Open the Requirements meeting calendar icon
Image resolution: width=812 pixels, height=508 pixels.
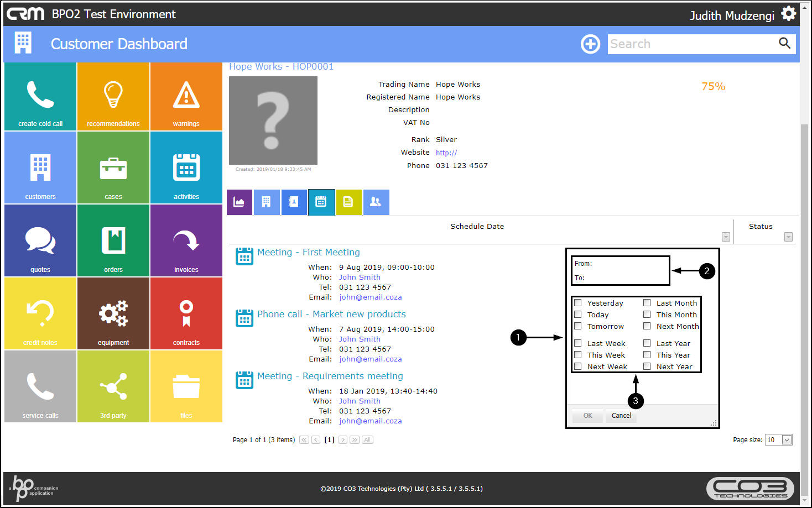244,380
